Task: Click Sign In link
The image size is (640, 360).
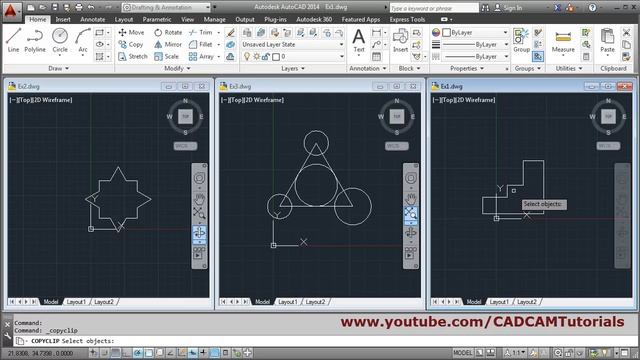Action: pyautogui.click(x=513, y=8)
